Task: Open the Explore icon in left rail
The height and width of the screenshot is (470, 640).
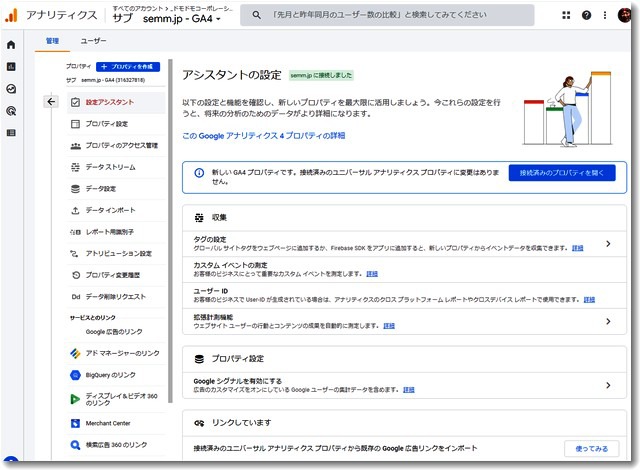Action: click(x=11, y=89)
